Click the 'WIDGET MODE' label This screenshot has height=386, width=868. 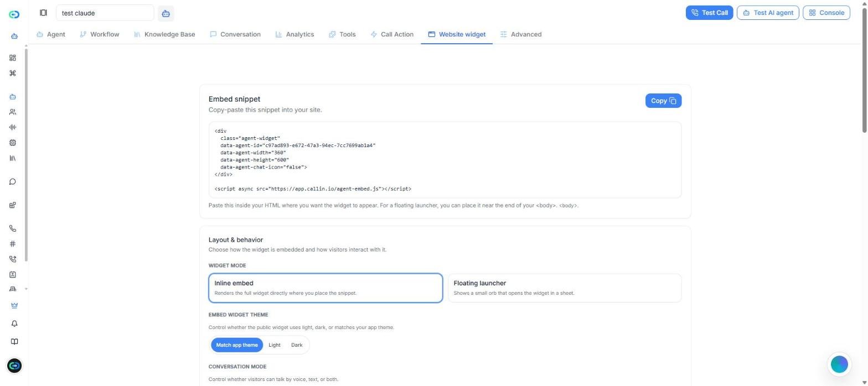pos(227,265)
